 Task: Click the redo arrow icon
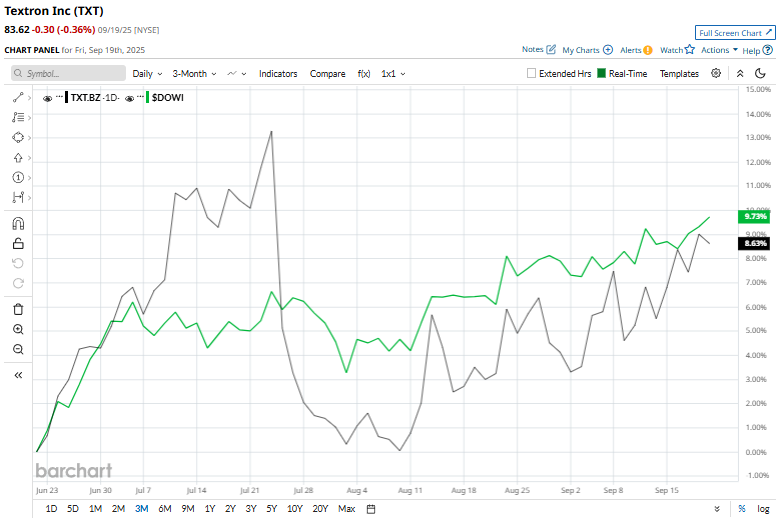tap(18, 283)
